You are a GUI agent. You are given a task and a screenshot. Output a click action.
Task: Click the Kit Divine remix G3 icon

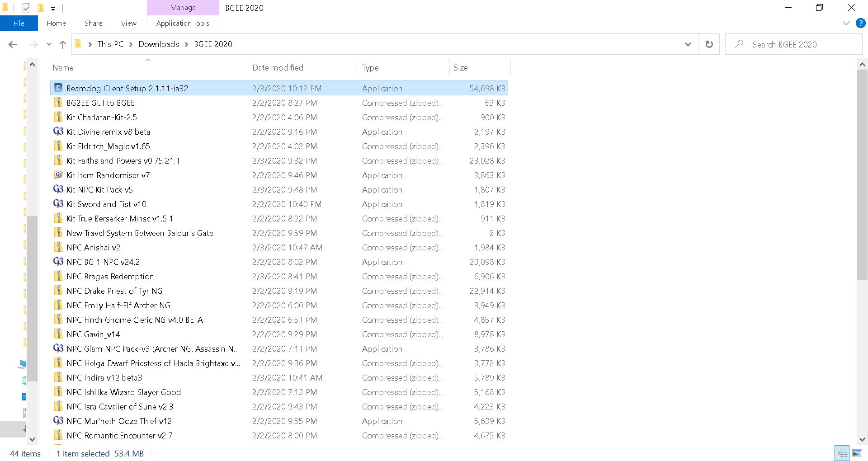(x=58, y=132)
